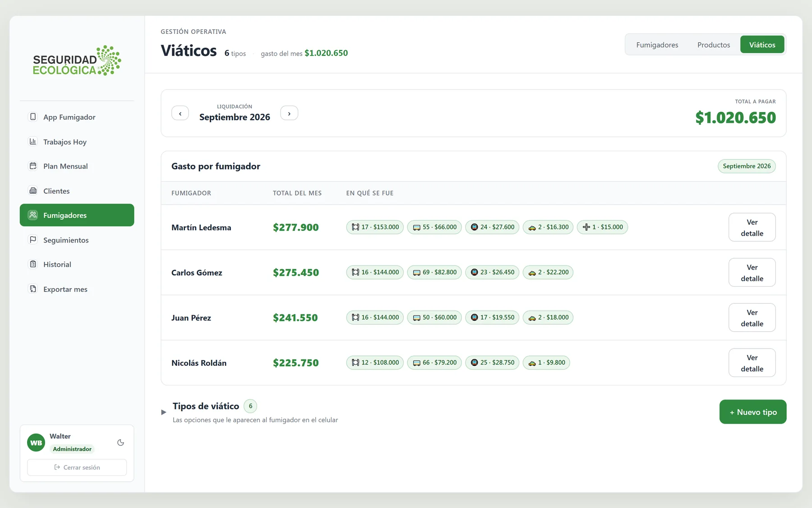Click Cerrar sesión button

pyautogui.click(x=77, y=467)
